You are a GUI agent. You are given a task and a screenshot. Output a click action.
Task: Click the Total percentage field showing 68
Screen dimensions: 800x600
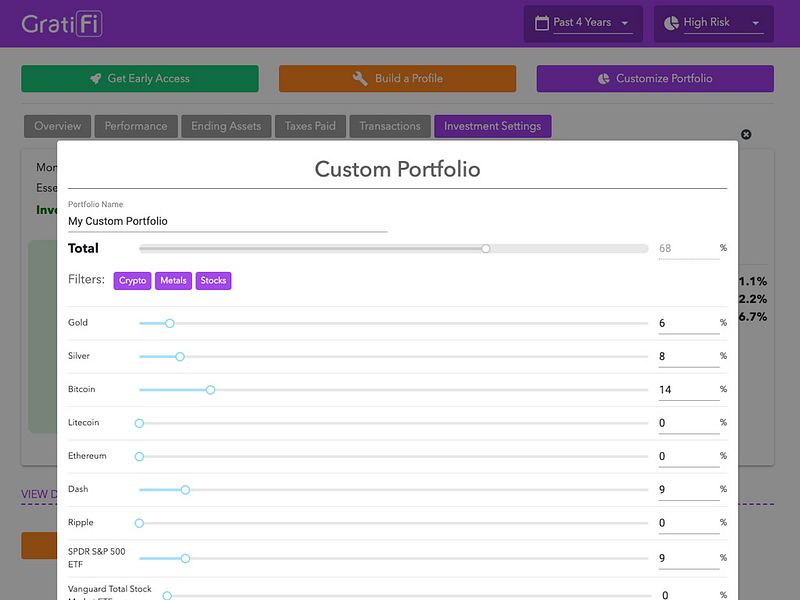[x=689, y=248]
